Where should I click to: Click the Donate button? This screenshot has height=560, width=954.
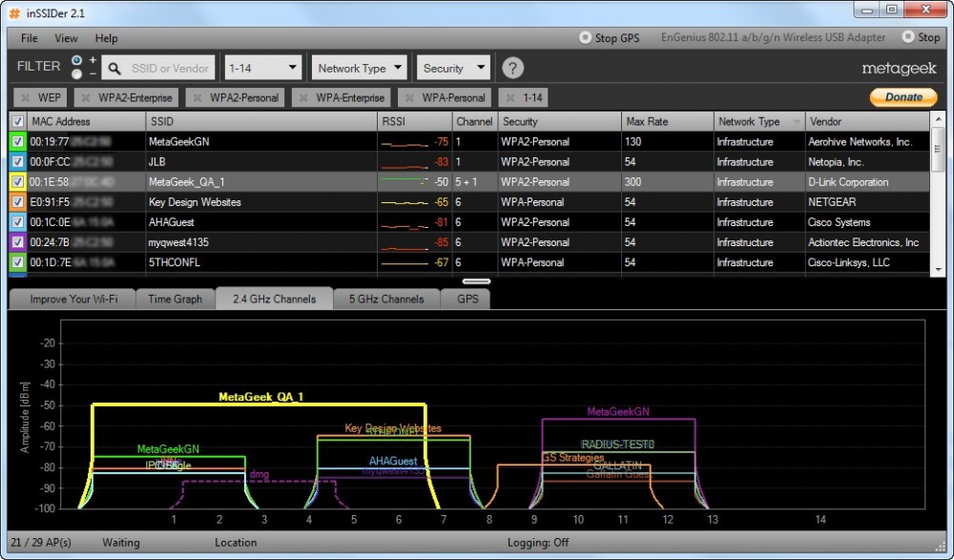[902, 96]
